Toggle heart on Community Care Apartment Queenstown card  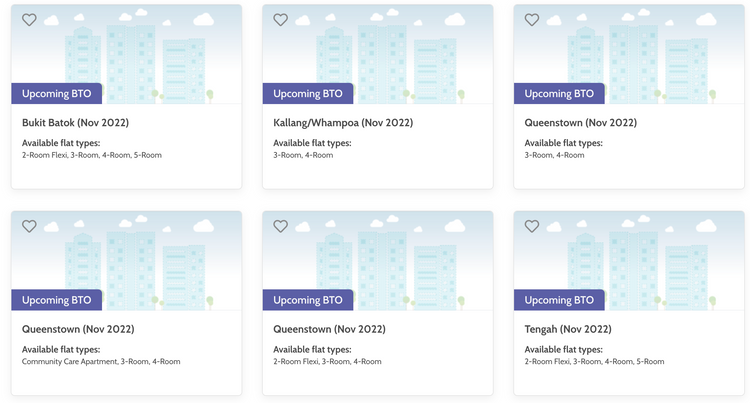29,226
